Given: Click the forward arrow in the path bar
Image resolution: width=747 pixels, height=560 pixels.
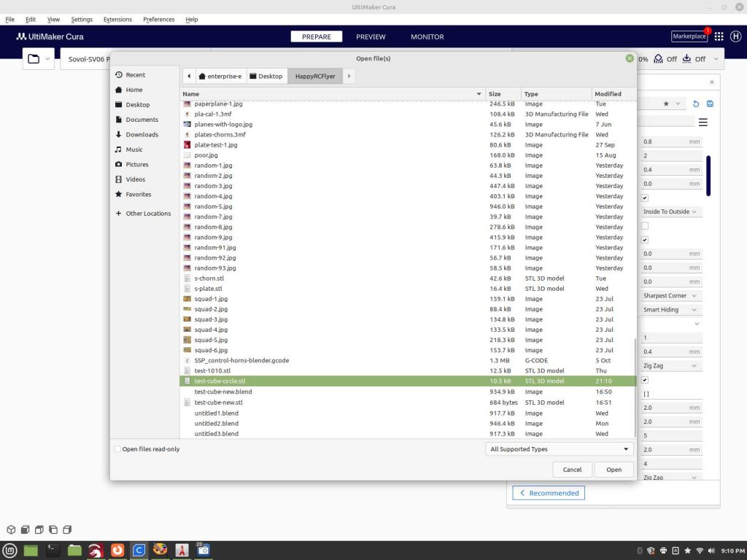Looking at the screenshot, I should 349,76.
